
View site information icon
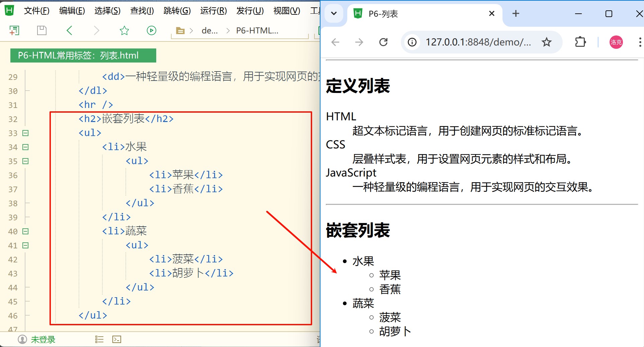click(412, 42)
